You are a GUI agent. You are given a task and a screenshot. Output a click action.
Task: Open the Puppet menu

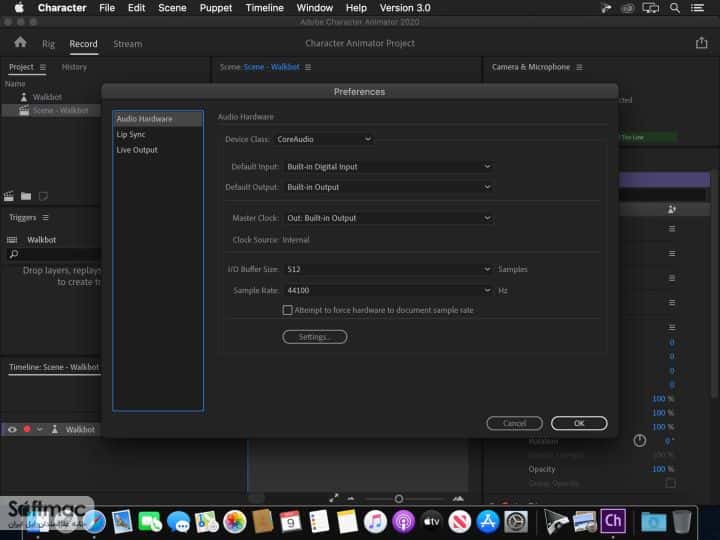pyautogui.click(x=215, y=8)
